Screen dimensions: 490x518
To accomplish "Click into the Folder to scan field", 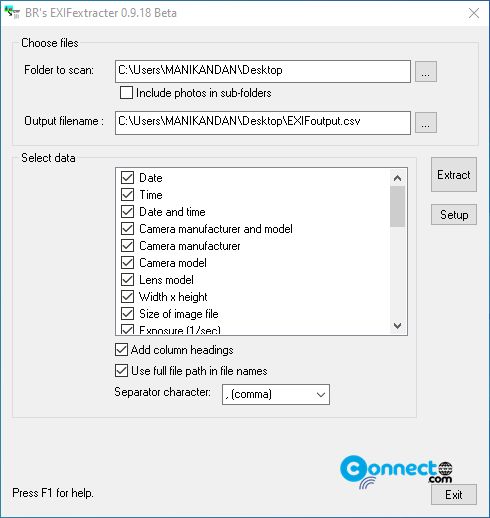I will pyautogui.click(x=263, y=71).
